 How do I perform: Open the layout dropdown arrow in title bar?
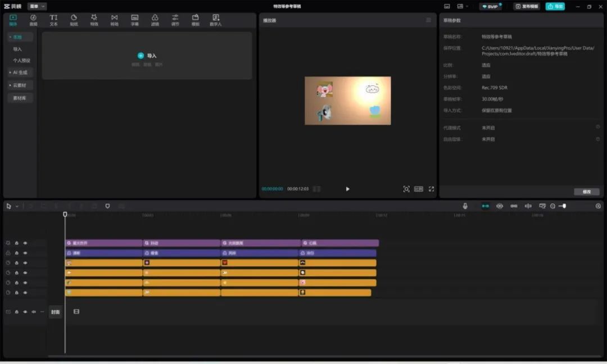click(467, 6)
